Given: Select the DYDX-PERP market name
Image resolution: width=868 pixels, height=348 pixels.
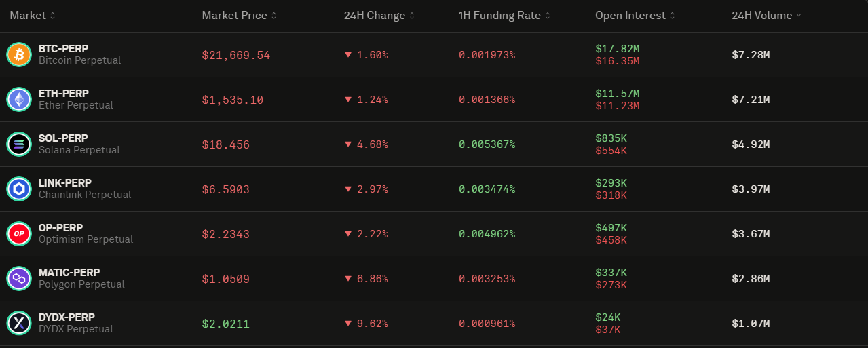Looking at the screenshot, I should (67, 317).
